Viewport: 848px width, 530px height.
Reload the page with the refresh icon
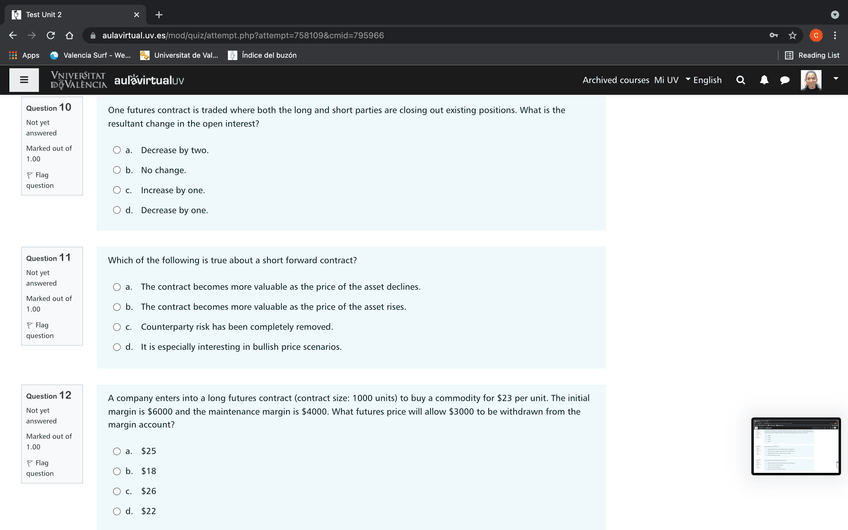(x=50, y=35)
